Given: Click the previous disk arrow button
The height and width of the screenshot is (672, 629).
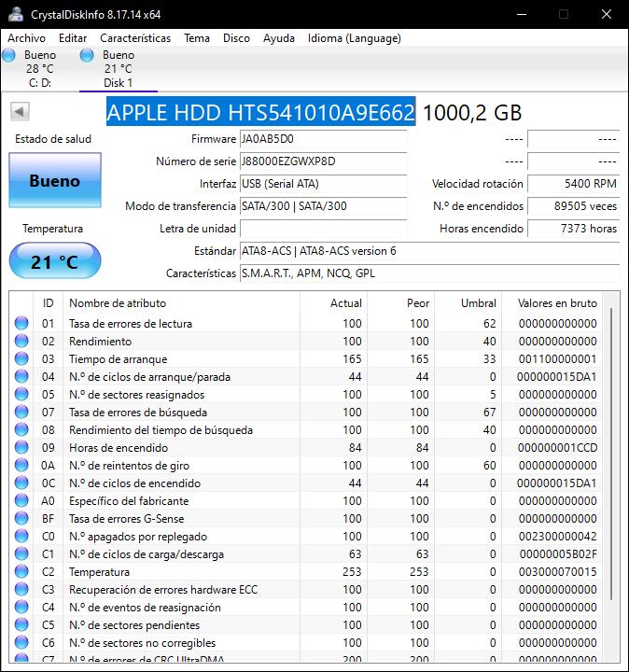Looking at the screenshot, I should 21,111.
